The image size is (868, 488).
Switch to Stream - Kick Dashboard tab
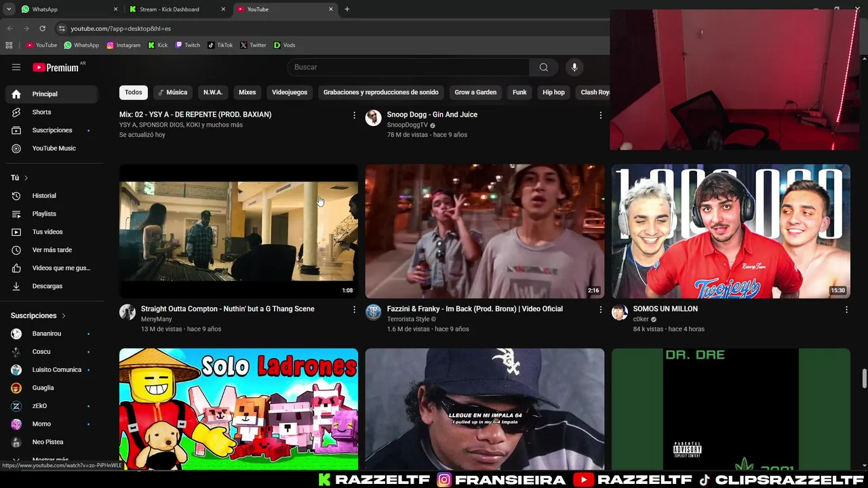(x=178, y=9)
